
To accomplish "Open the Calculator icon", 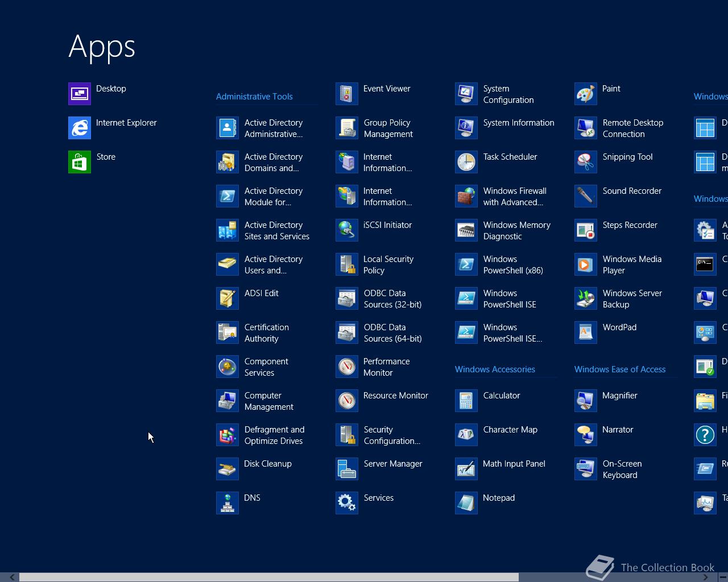I will pyautogui.click(x=466, y=401).
